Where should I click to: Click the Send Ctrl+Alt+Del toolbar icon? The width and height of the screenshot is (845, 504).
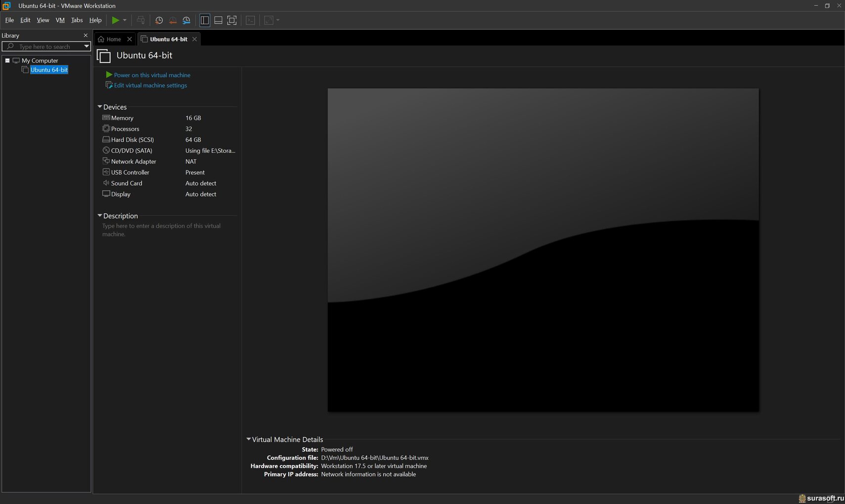pyautogui.click(x=141, y=20)
